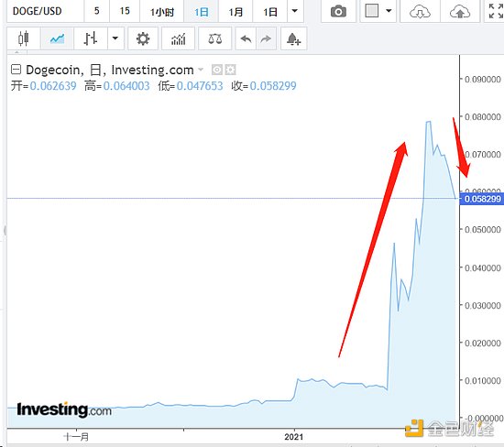Expand the time interval dropdown arrow
Image resolution: width=504 pixels, height=447 pixels.
click(x=295, y=11)
